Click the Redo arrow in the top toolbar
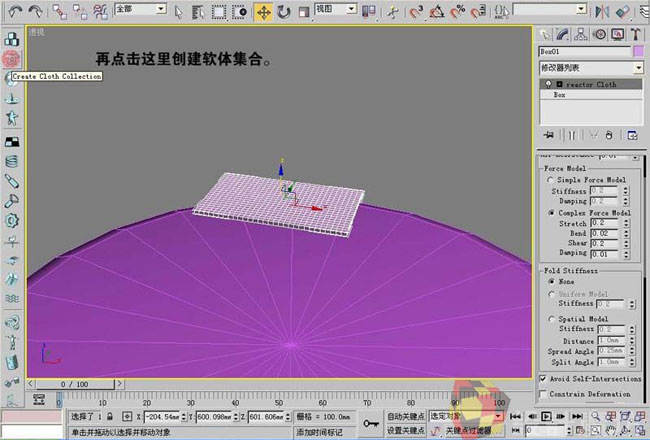The image size is (650, 440). click(x=36, y=11)
